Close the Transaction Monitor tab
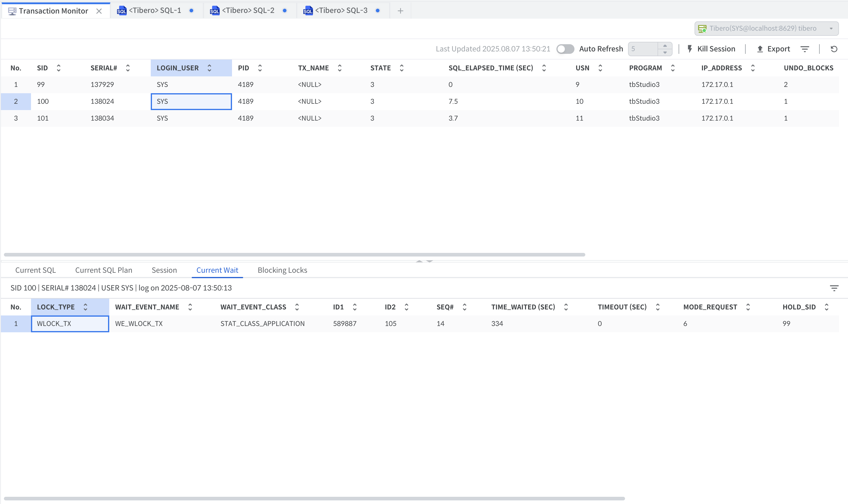The height and width of the screenshot is (504, 848). (99, 11)
